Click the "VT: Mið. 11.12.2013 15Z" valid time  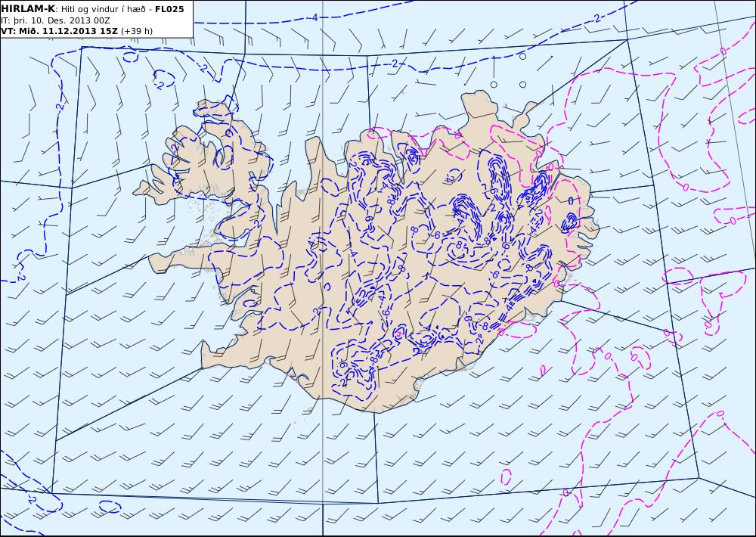59,31
